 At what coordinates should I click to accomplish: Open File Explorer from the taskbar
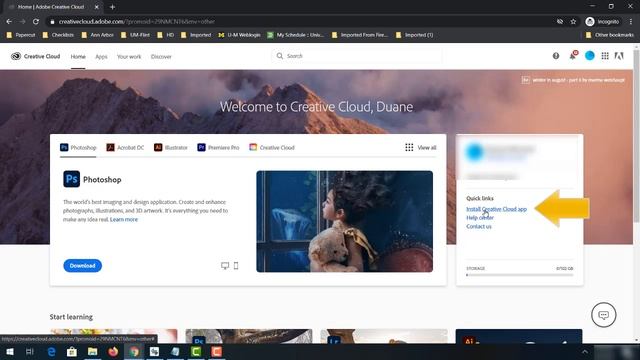point(93,351)
